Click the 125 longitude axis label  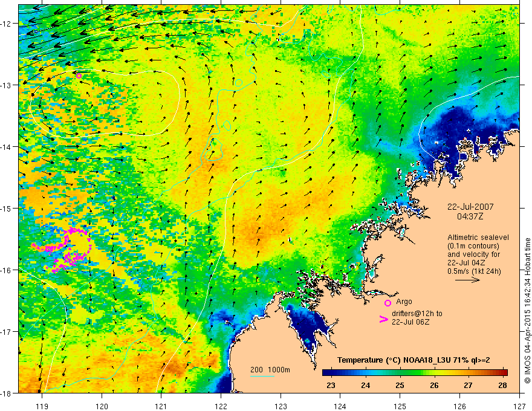400,406
